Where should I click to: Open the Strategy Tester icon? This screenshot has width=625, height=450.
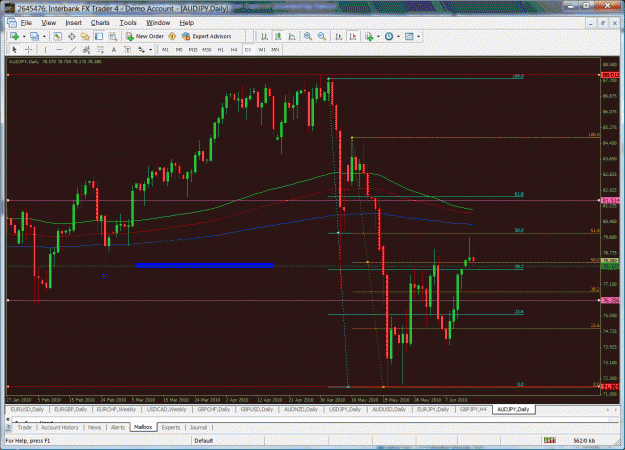[113, 36]
